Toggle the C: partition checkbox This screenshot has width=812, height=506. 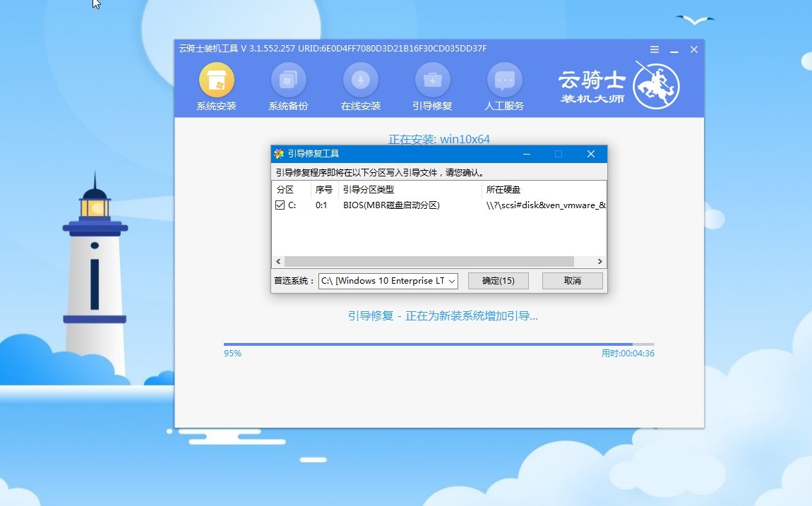[x=280, y=205]
